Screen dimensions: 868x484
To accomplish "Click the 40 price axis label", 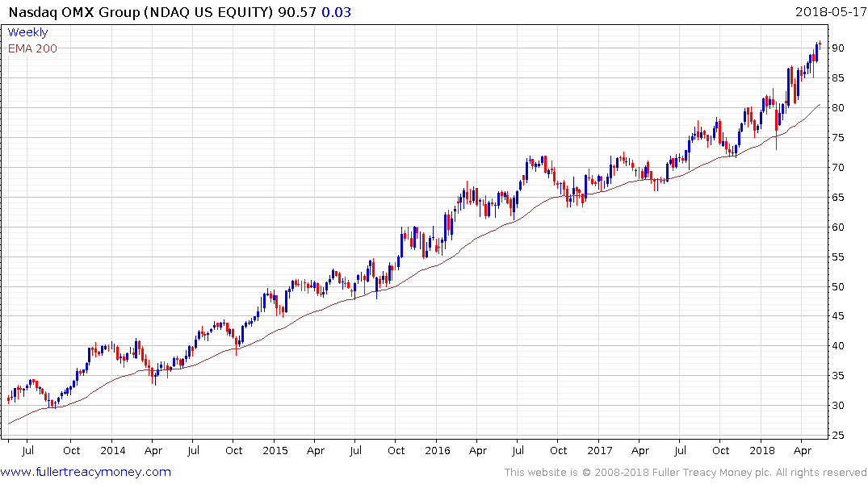I will tap(838, 346).
